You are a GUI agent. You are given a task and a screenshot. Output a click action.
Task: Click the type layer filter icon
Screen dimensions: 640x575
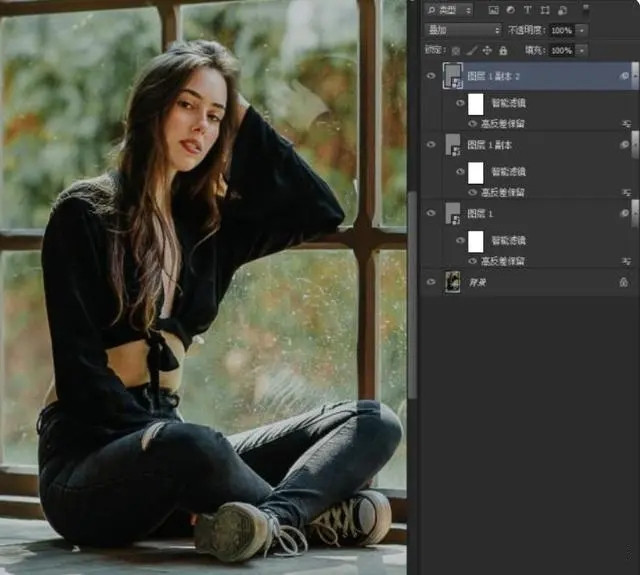(x=528, y=10)
